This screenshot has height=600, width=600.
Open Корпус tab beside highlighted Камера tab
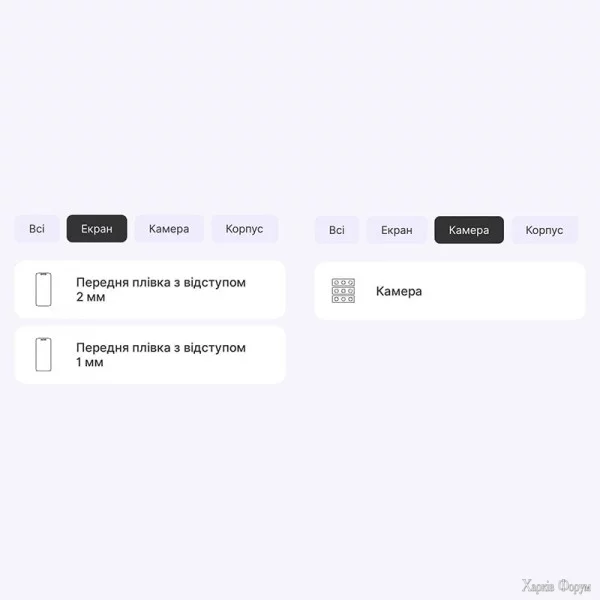[544, 230]
